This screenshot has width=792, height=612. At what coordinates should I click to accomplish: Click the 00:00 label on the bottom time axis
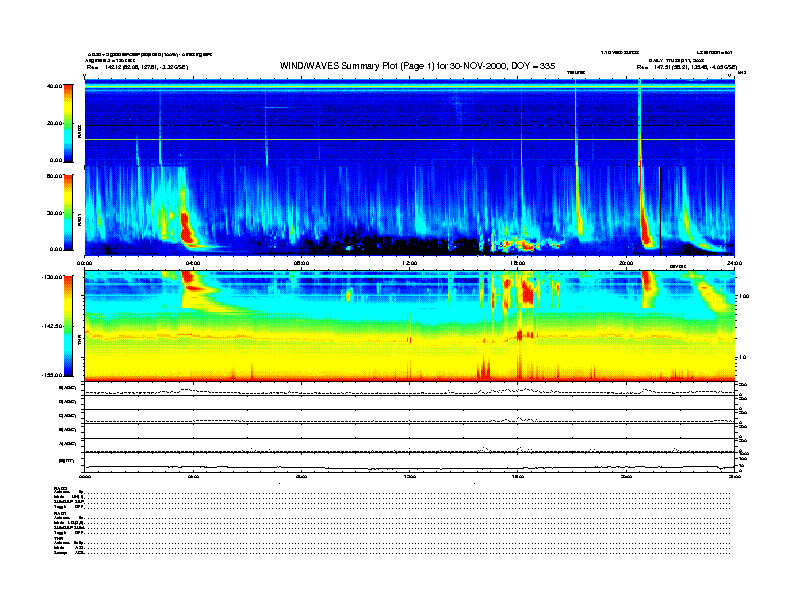(x=85, y=477)
